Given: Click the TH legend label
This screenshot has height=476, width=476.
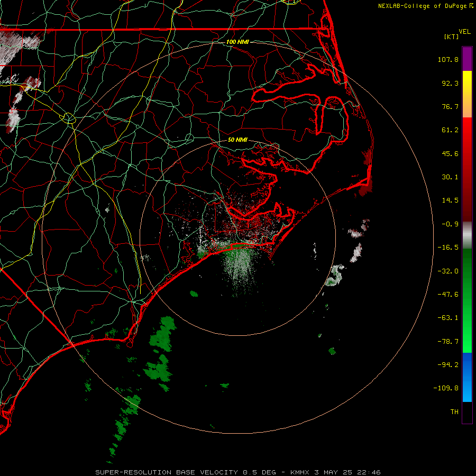Looking at the screenshot, I should [454, 411].
